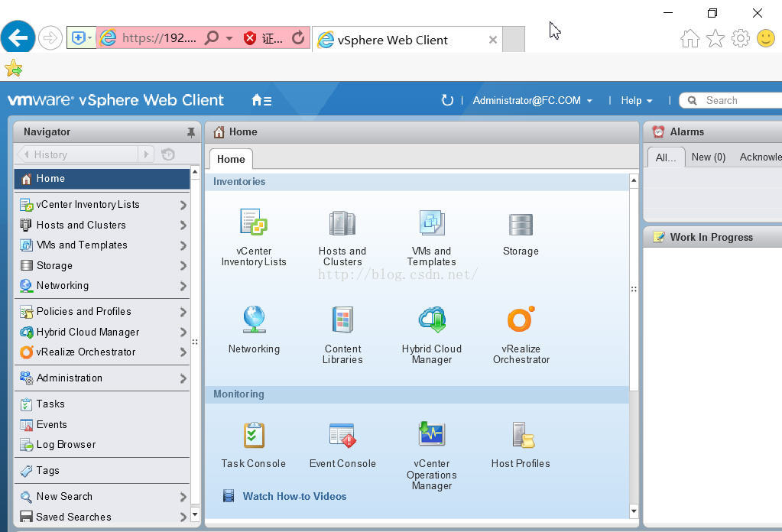
Task: Switch to New (0) alarms tab
Action: [708, 157]
